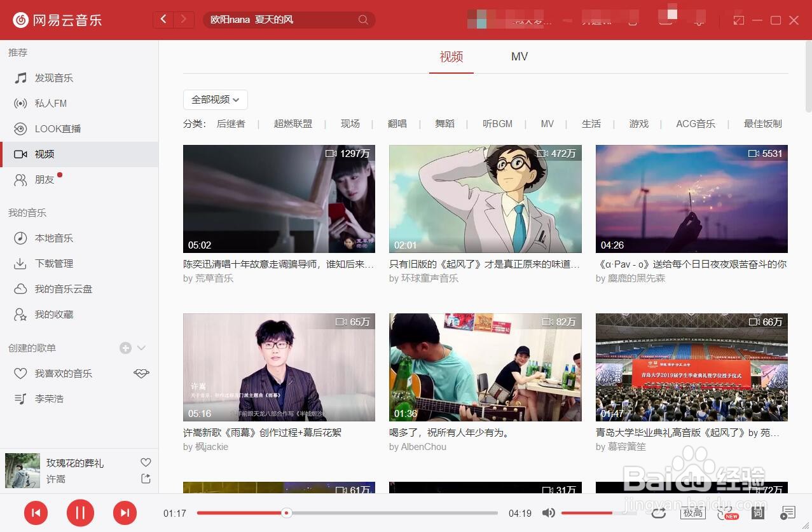Screen dimensions: 812x532
Task: Open the now playing album cover
Action: (x=22, y=470)
